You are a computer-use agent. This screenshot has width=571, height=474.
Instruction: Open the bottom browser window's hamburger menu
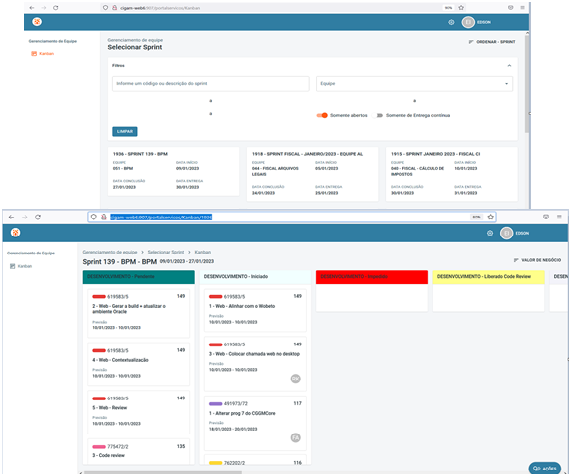point(559,217)
